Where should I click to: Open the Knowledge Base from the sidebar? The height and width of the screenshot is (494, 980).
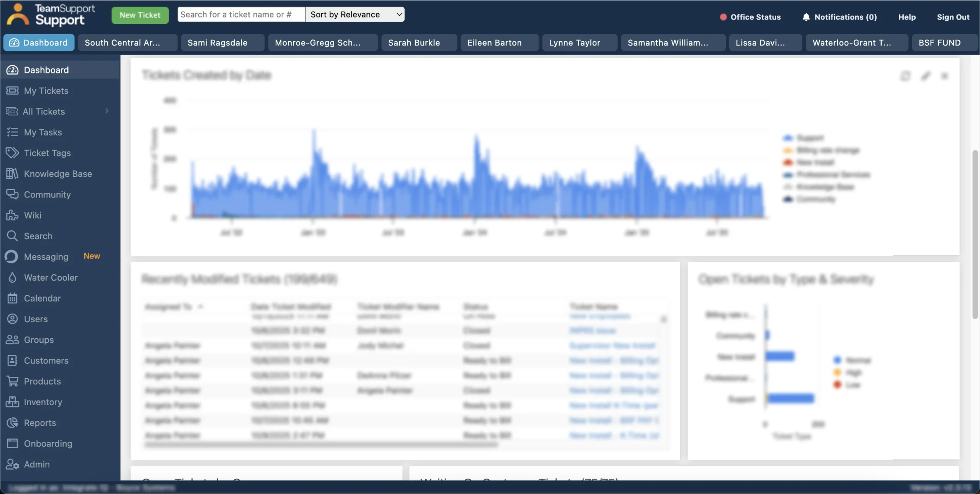pyautogui.click(x=58, y=173)
